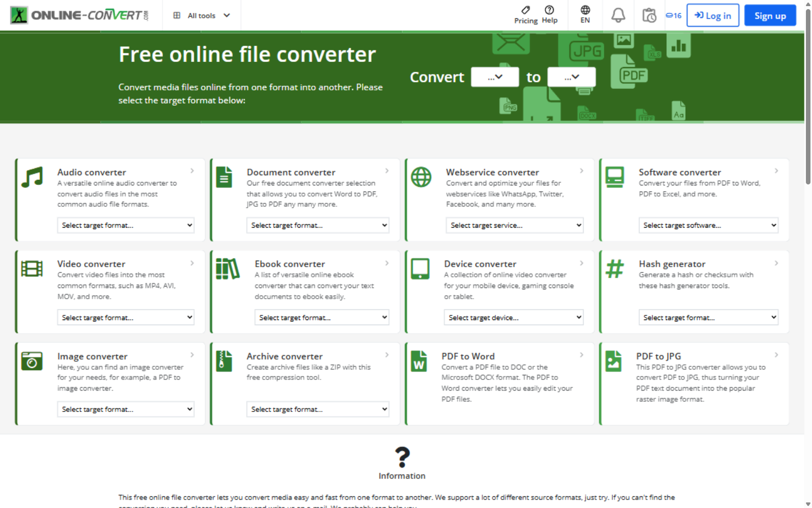Open the PDF to Word title link
Screen dimensions: 812x508
pos(468,356)
